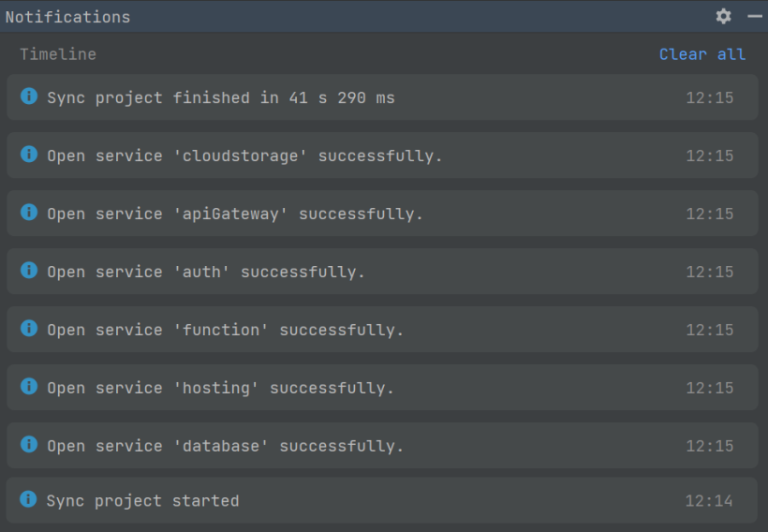The width and height of the screenshot is (768, 532).
Task: Click info icon beside auth notification
Action: pos(29,270)
